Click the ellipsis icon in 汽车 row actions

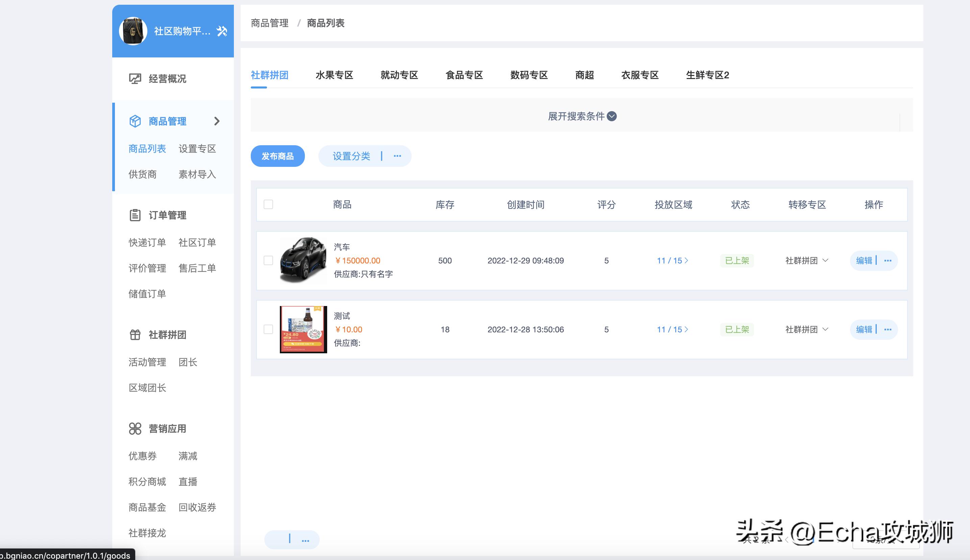coord(888,260)
